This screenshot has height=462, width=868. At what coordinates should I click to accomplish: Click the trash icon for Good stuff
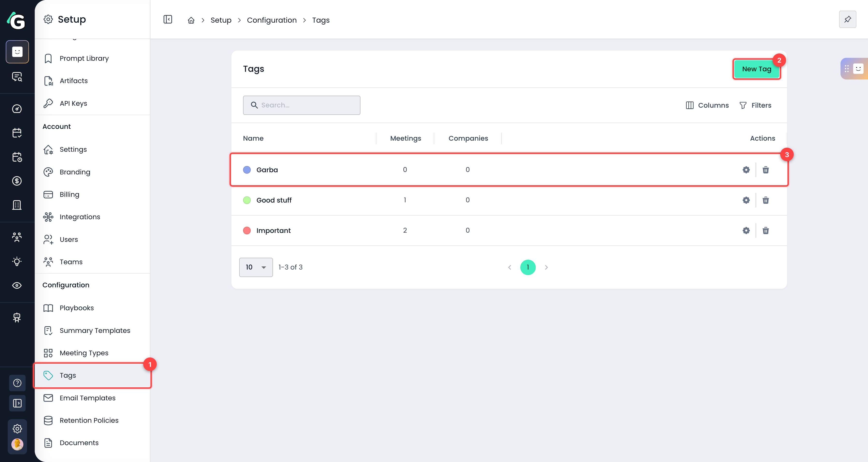[766, 200]
